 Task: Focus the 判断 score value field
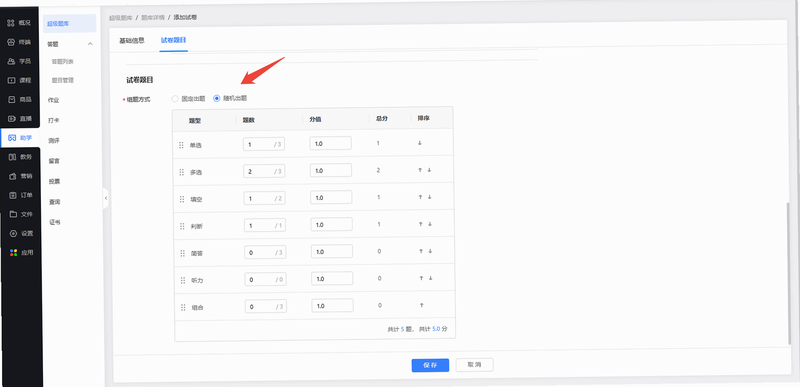(331, 224)
